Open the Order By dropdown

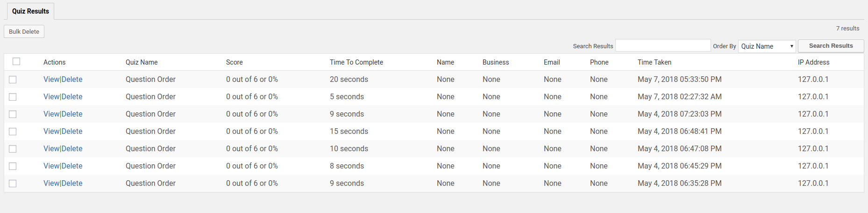[767, 46]
